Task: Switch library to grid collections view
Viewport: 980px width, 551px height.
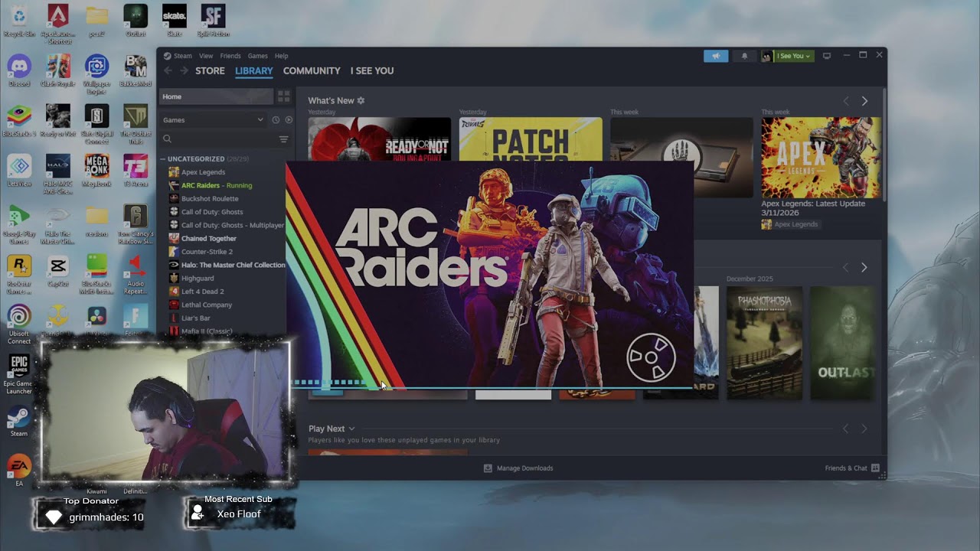Action: point(283,96)
